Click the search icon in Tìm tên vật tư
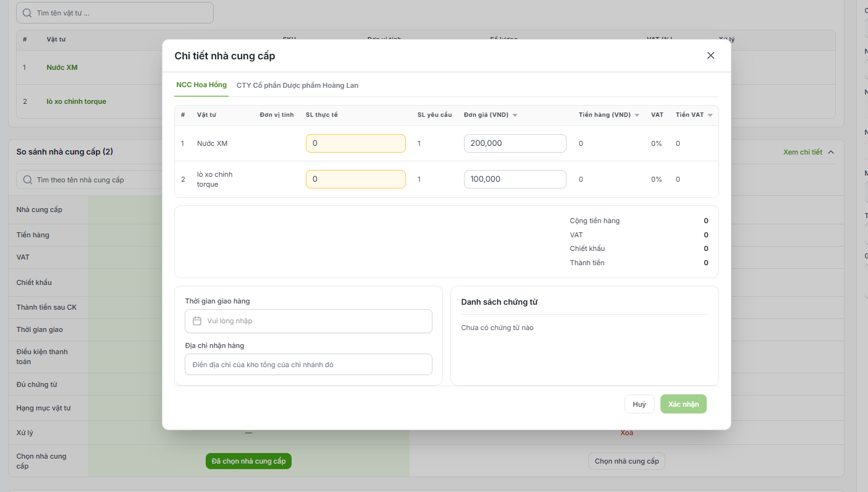868x492 pixels. coord(27,12)
